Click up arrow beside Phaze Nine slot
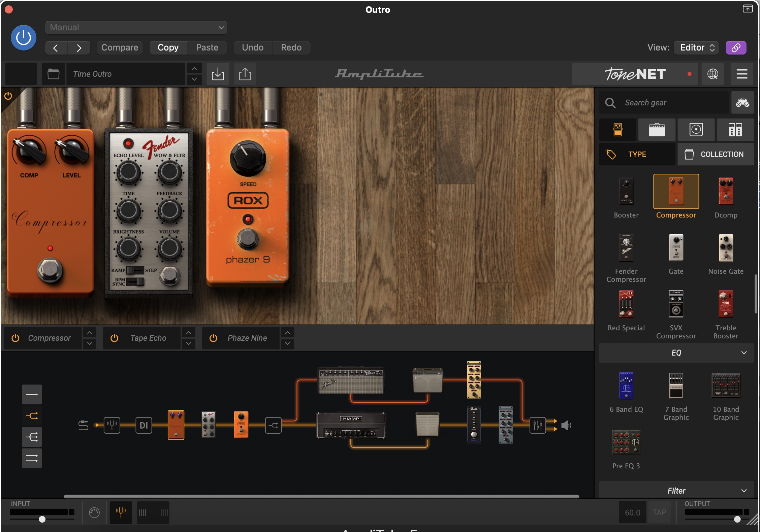Screen dimensions: 760x532 (x=287, y=333)
